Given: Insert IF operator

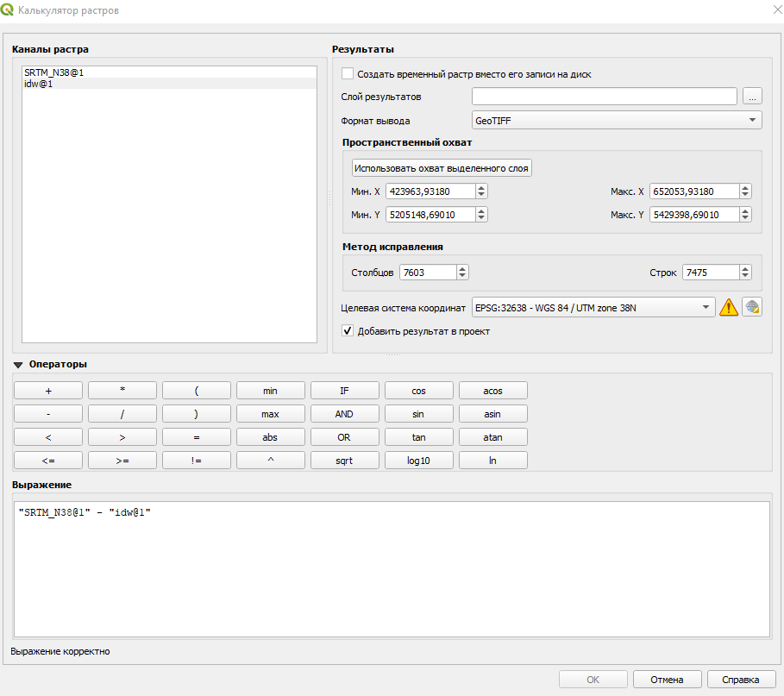Looking at the screenshot, I should click(344, 391).
